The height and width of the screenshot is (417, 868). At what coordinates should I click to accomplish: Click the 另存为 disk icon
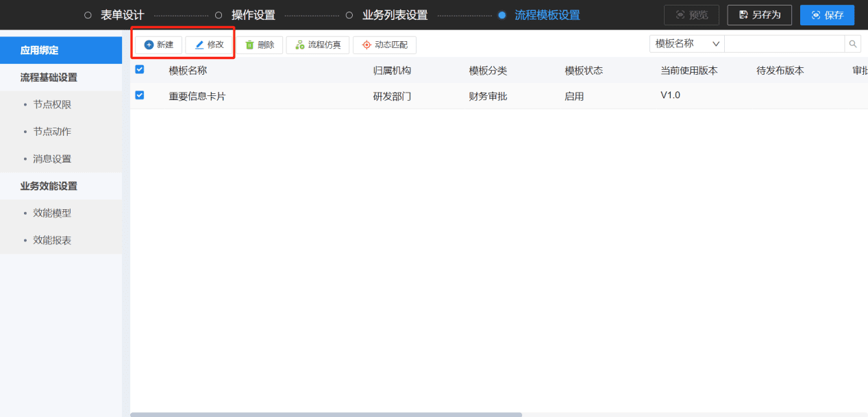click(x=743, y=14)
